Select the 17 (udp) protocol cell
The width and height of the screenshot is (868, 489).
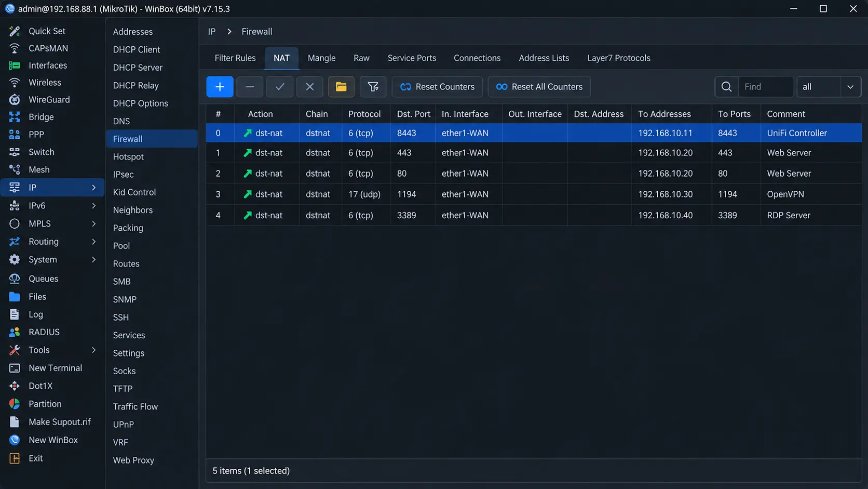coord(366,194)
